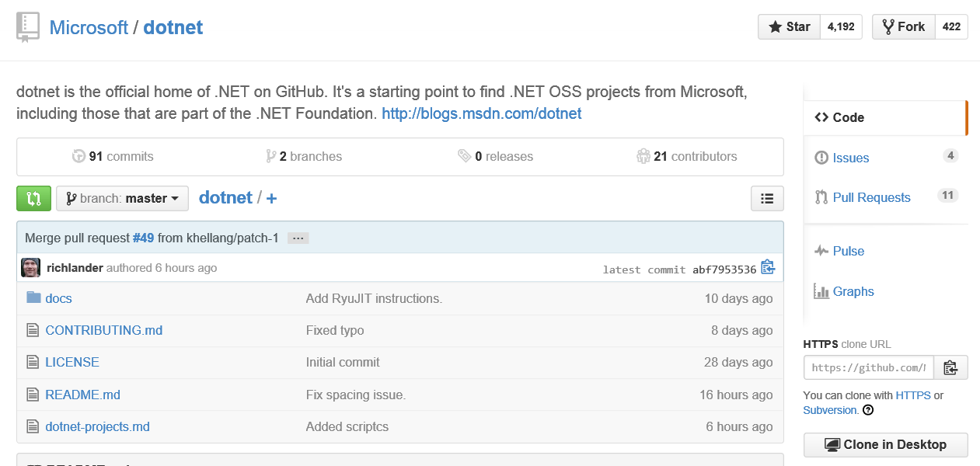Click the Clone in Desktop button
The image size is (980, 466).
(x=885, y=444)
